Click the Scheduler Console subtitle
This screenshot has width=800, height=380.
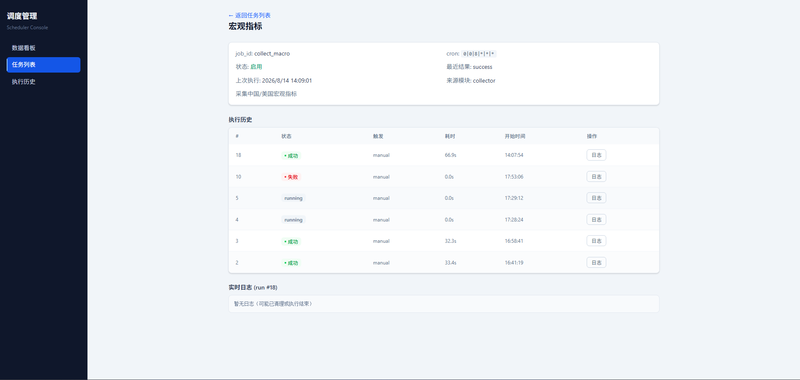(28, 28)
